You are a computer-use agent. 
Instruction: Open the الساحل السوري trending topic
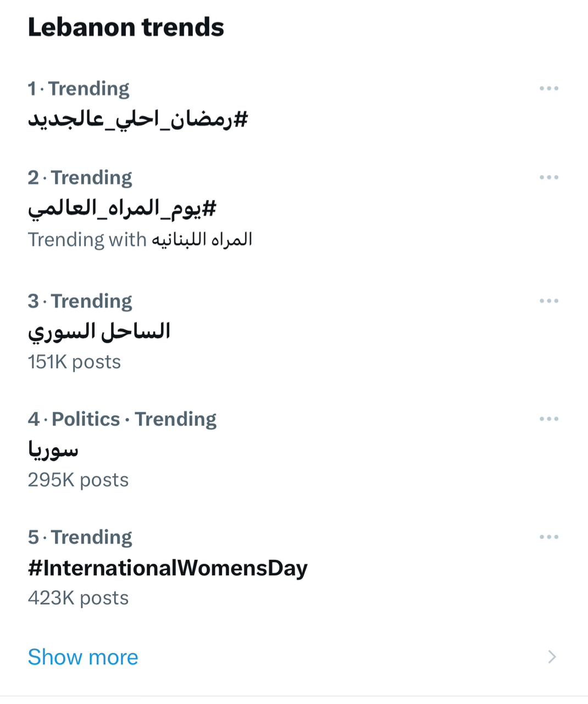pos(99,332)
